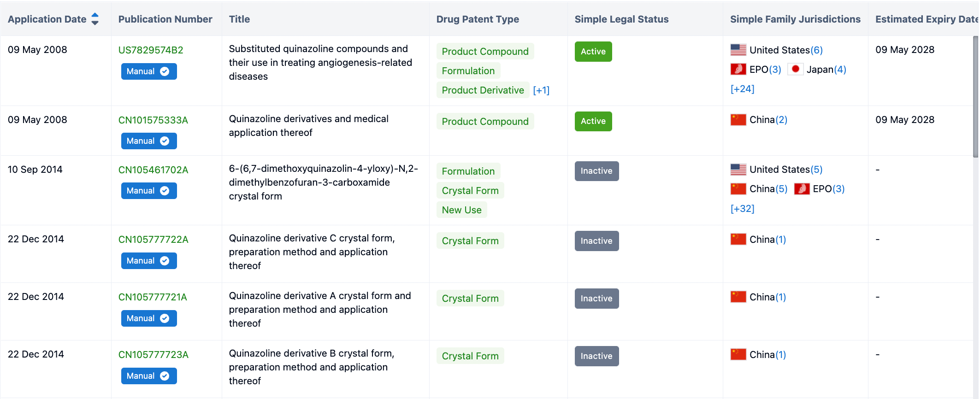
Task: Click China flag for CN101575333A
Action: [x=738, y=120]
